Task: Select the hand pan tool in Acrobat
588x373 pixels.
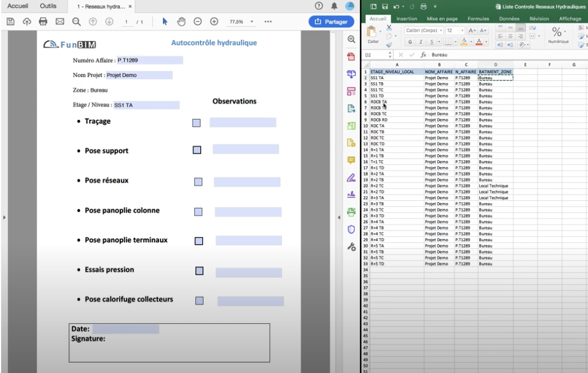Action: [x=182, y=22]
